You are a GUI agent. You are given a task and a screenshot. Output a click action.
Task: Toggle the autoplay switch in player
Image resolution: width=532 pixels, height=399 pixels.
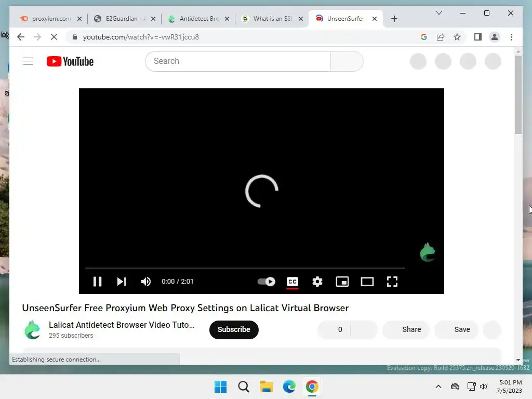267,281
